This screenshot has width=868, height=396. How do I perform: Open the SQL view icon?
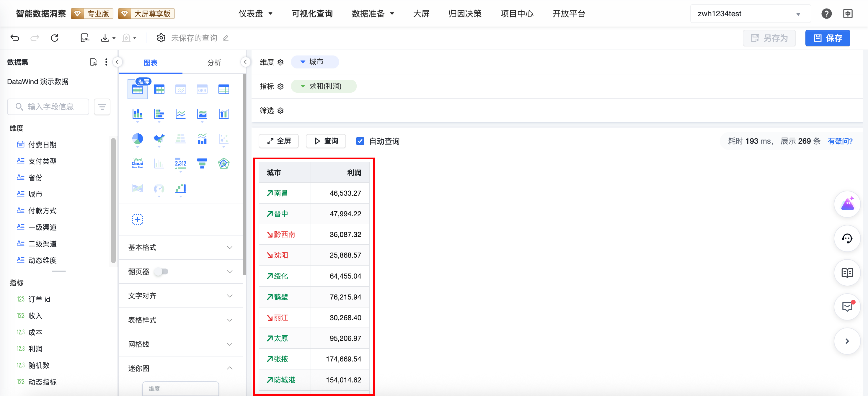pyautogui.click(x=85, y=38)
